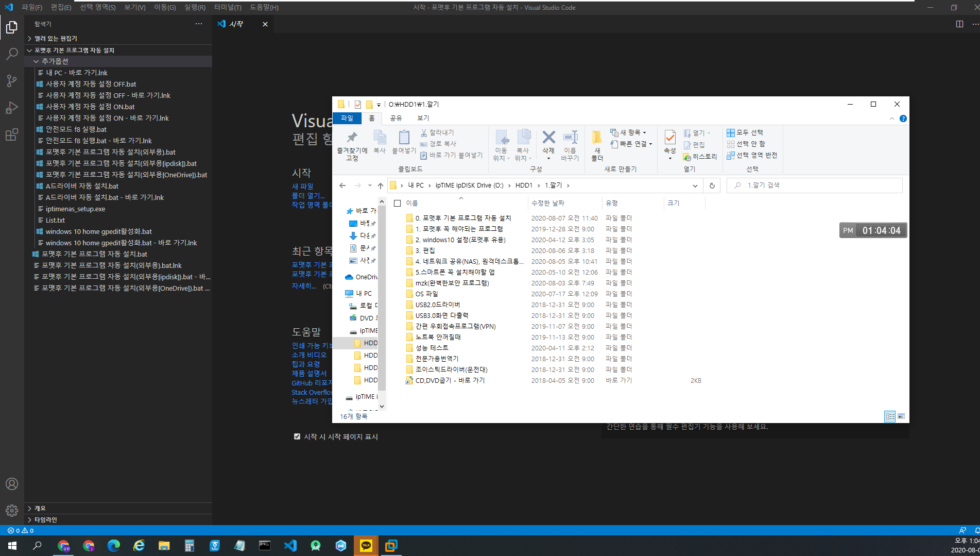The image size is (980, 556).
Task: Click the search box labeled 1.깔기 검색
Action: point(815,186)
